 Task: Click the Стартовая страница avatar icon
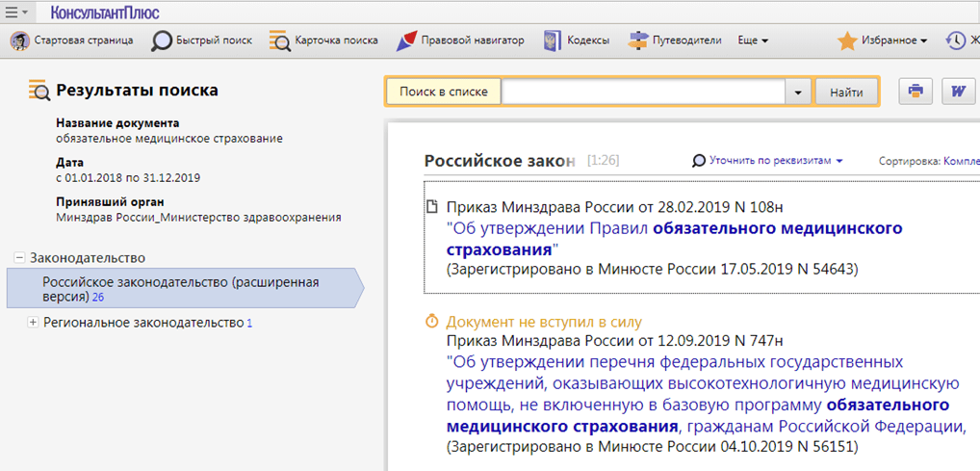tap(20, 40)
